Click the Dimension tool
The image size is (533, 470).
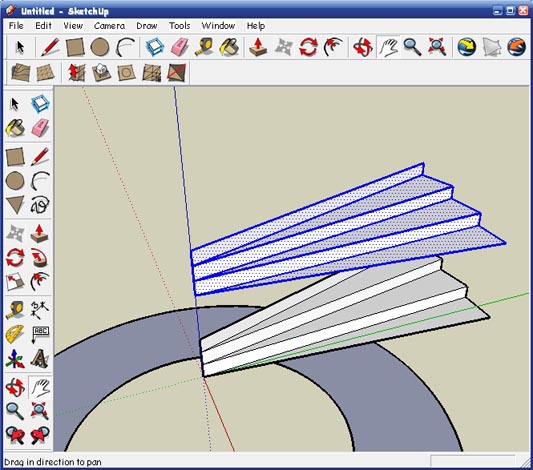point(40,310)
